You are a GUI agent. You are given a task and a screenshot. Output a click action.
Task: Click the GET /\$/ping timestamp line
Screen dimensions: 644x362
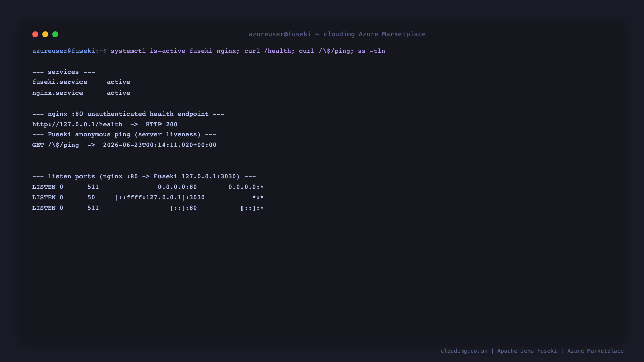124,145
